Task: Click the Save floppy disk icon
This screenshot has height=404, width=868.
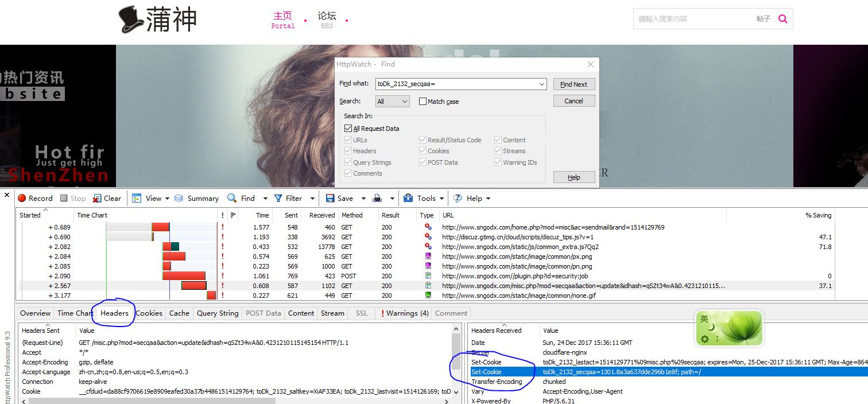Action: pyautogui.click(x=330, y=199)
